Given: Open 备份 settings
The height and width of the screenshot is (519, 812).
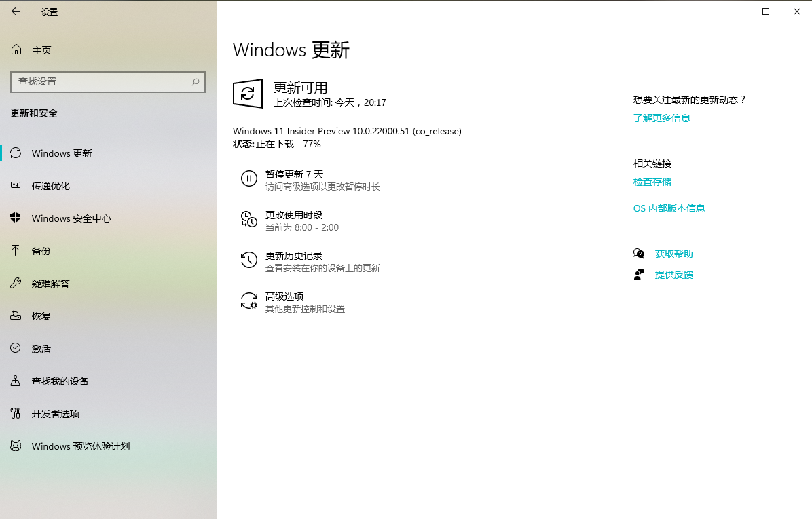Looking at the screenshot, I should [x=108, y=251].
